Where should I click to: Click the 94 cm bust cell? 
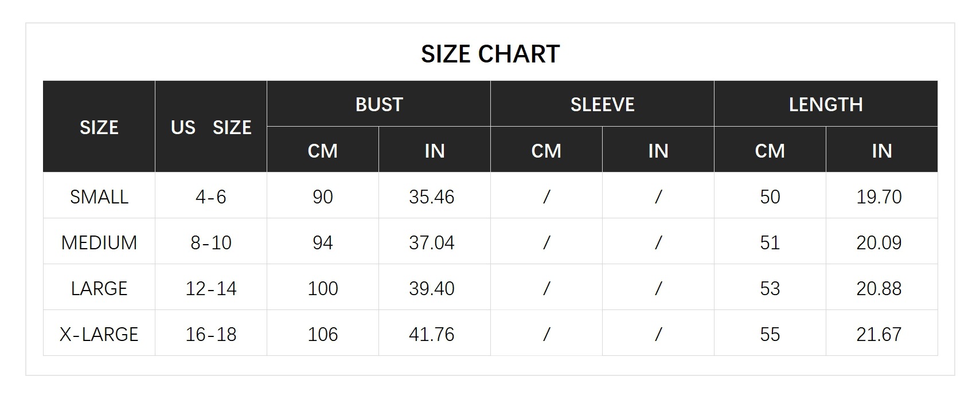(x=323, y=242)
